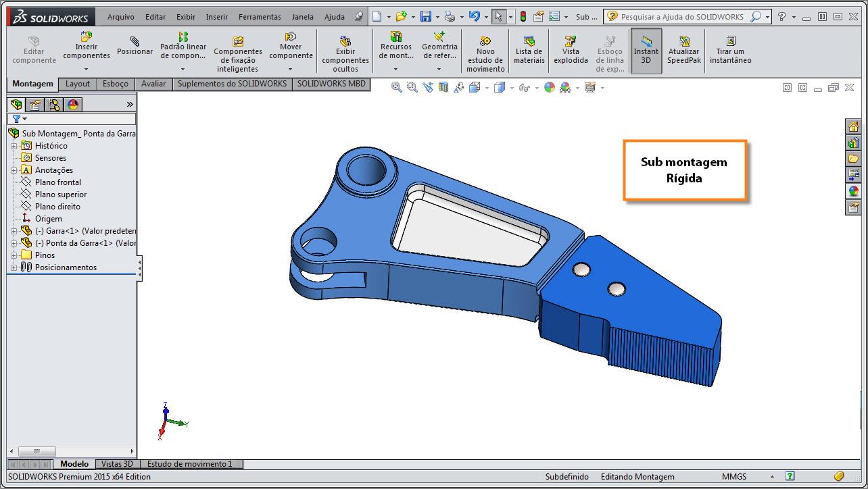Select the Posicionar (Mate) tool

[135, 47]
